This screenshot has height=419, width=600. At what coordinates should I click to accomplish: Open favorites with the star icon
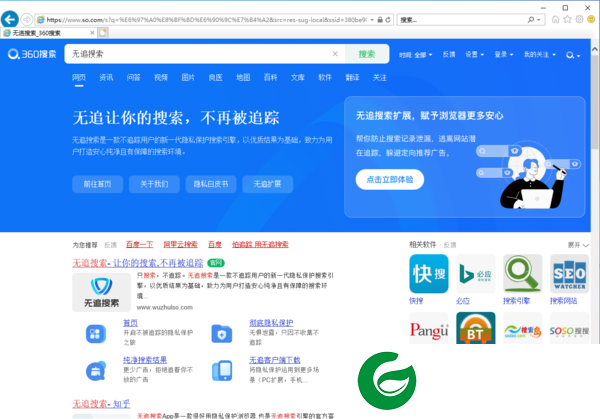point(567,19)
